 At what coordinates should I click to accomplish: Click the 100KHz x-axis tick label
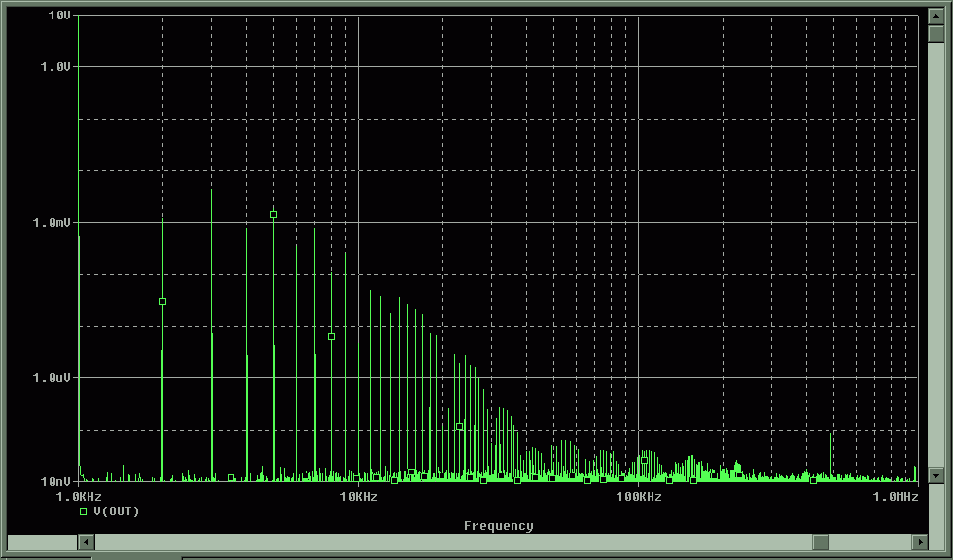point(638,497)
